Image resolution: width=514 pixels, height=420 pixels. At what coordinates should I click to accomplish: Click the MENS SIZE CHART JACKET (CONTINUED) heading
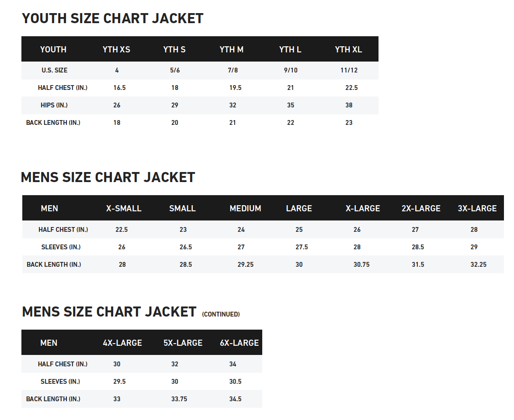[131, 312]
